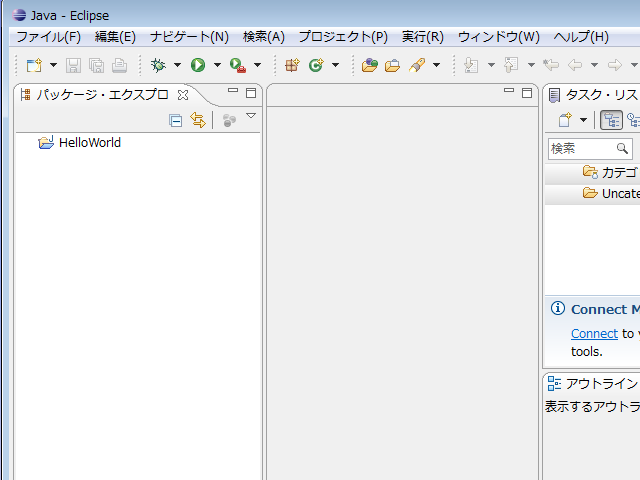Open the Debug dropdown arrow
The width and height of the screenshot is (640, 480).
click(x=177, y=65)
